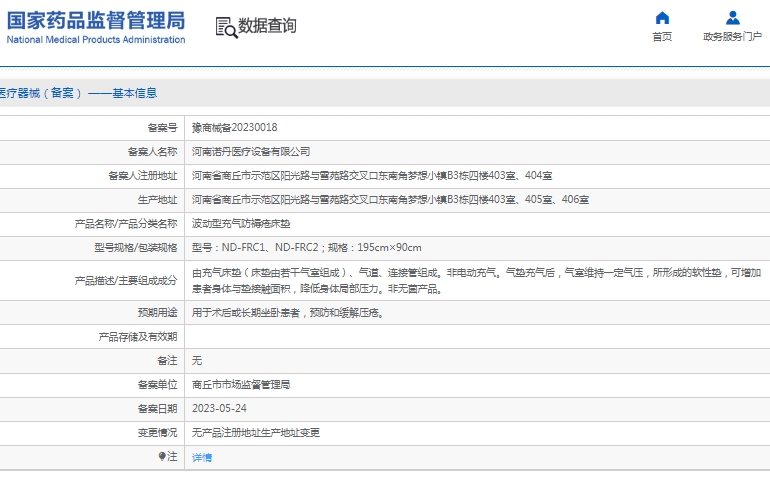770x478 pixels.
Task: Select filing number 豫商械备20230018
Action: (x=235, y=128)
